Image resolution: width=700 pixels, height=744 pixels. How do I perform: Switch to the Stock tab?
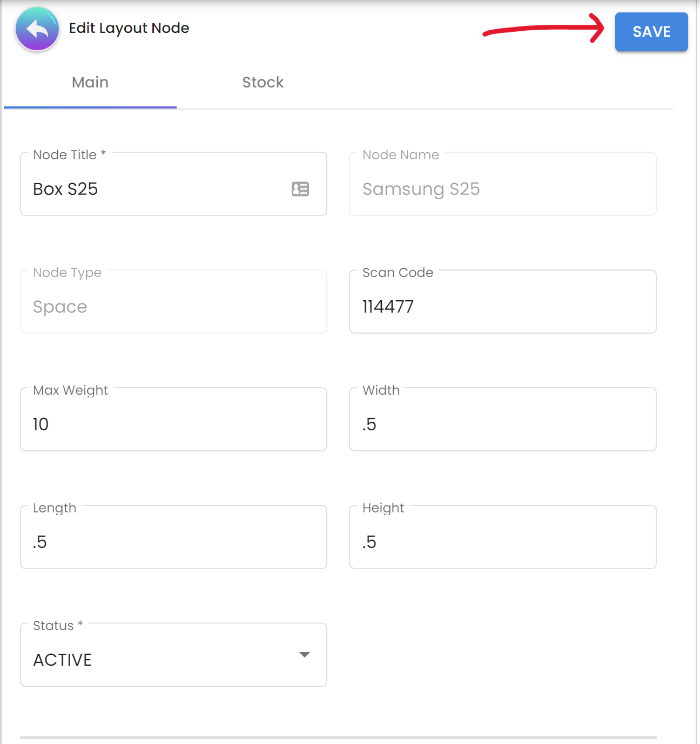pos(262,83)
